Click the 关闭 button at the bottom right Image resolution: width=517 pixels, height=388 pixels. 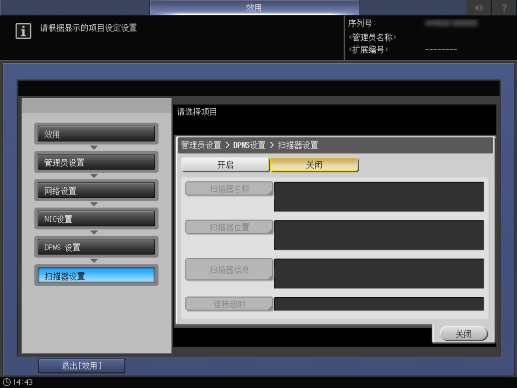[464, 334]
